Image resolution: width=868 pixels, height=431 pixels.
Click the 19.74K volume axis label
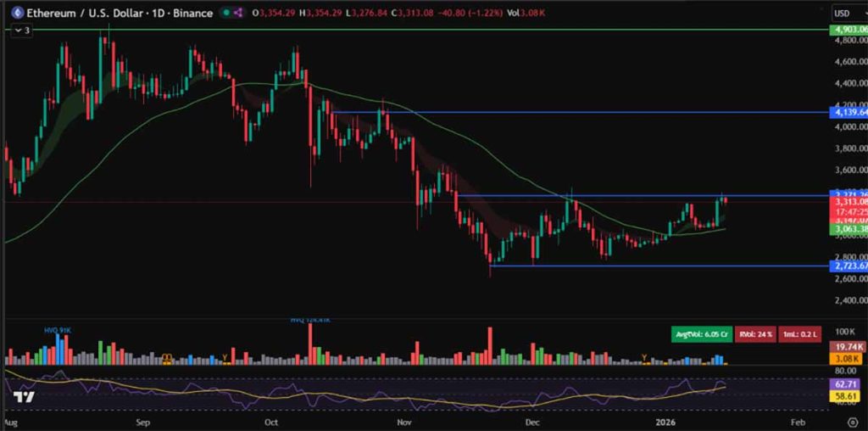pyautogui.click(x=849, y=347)
